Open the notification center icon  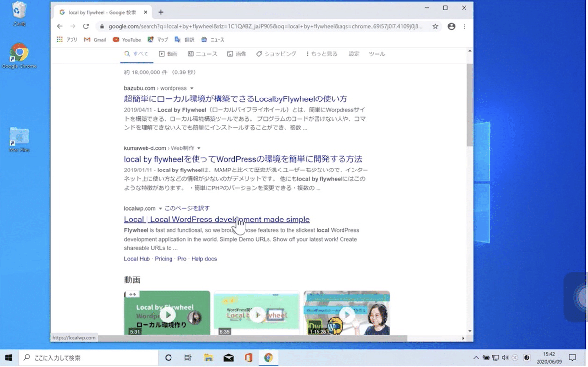572,358
